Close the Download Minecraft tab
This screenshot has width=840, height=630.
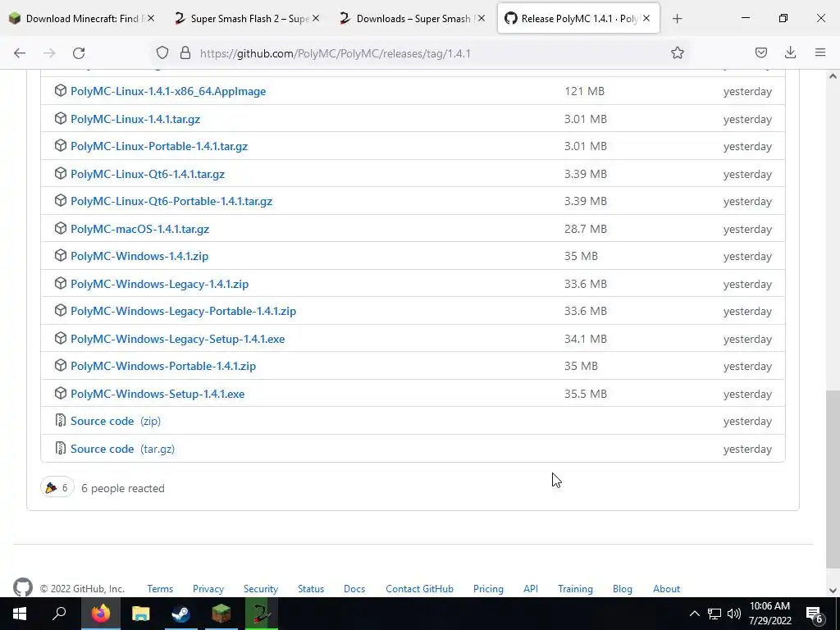click(151, 19)
